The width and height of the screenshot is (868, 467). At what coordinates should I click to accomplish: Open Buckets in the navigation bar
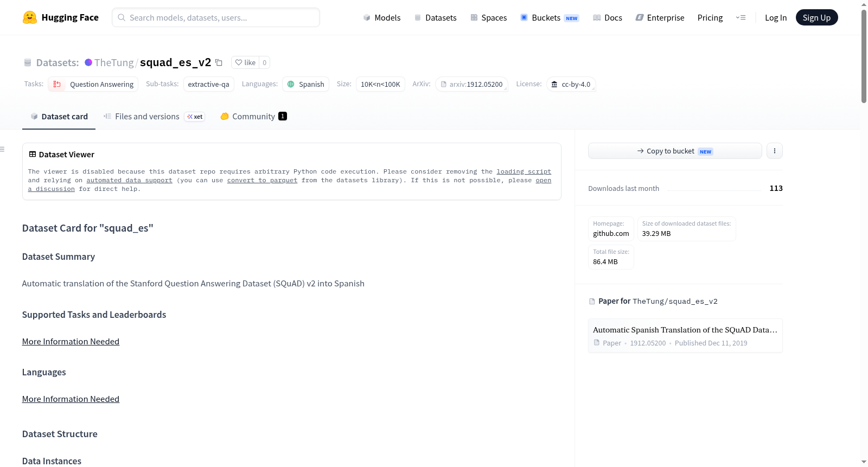click(550, 17)
